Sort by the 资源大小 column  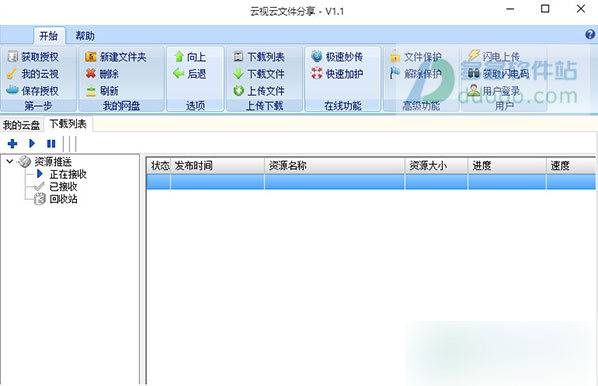coord(436,166)
